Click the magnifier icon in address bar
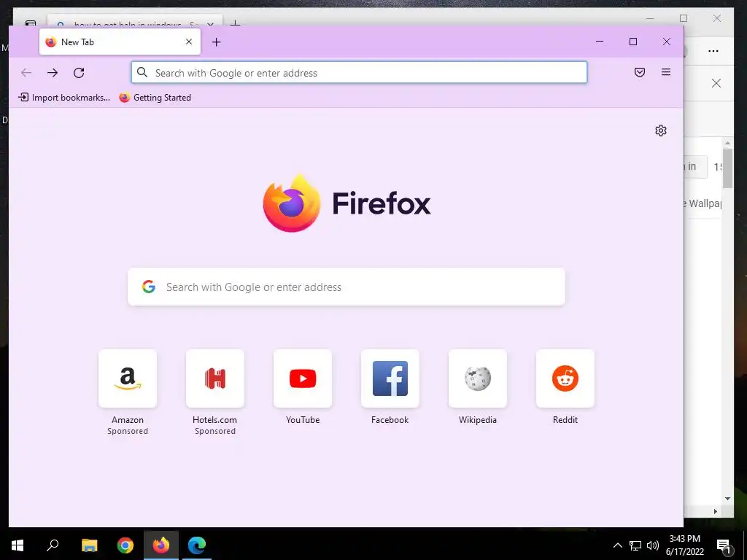Screen dimensions: 747x560 142,72
